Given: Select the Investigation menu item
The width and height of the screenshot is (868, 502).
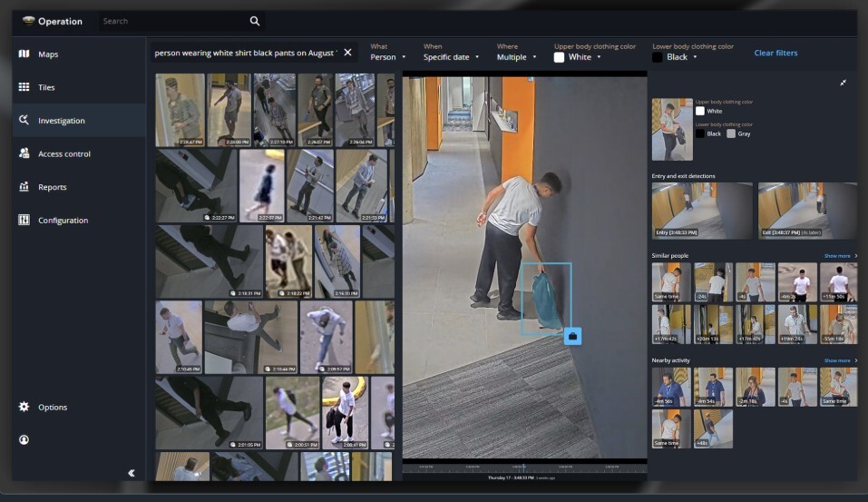Looking at the screenshot, I should 61,121.
